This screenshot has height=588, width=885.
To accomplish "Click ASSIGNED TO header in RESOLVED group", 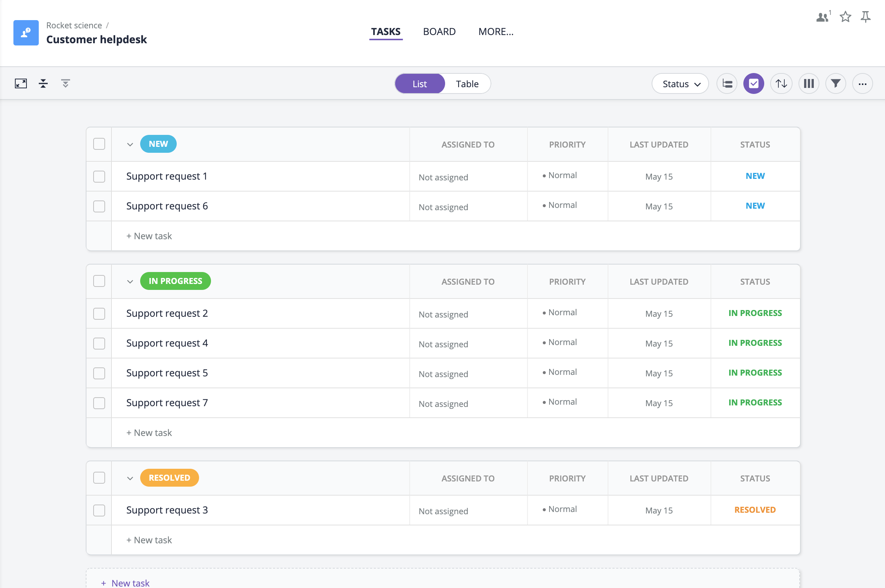I will tap(468, 478).
